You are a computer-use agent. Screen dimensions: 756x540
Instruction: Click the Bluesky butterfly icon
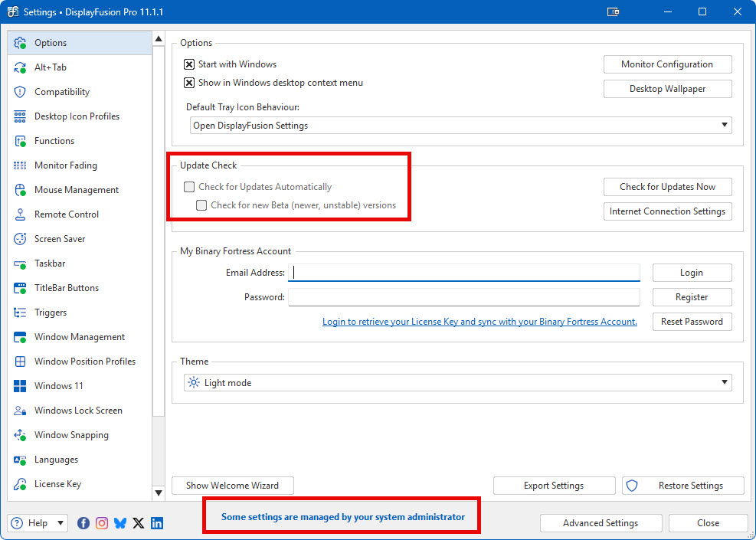coord(120,523)
